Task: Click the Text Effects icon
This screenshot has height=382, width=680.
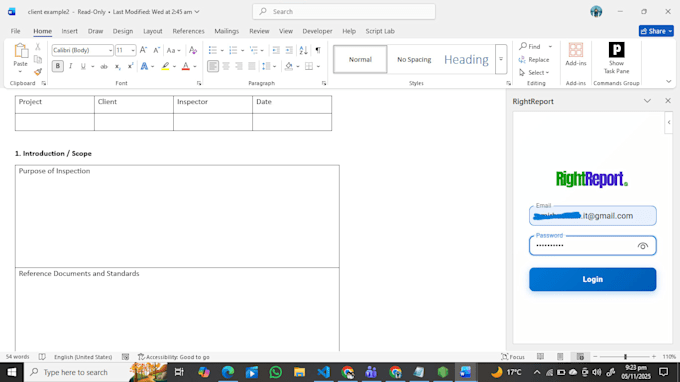Action: point(144,66)
